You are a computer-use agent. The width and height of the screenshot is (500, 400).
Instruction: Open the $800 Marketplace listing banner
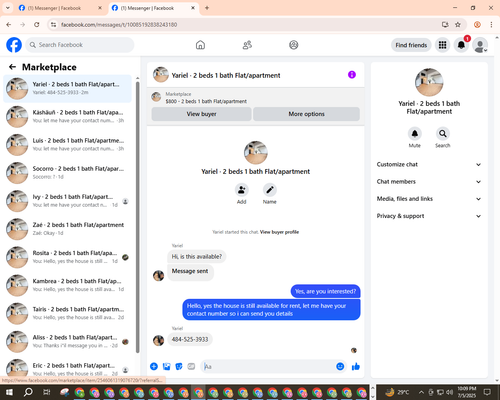click(256, 98)
